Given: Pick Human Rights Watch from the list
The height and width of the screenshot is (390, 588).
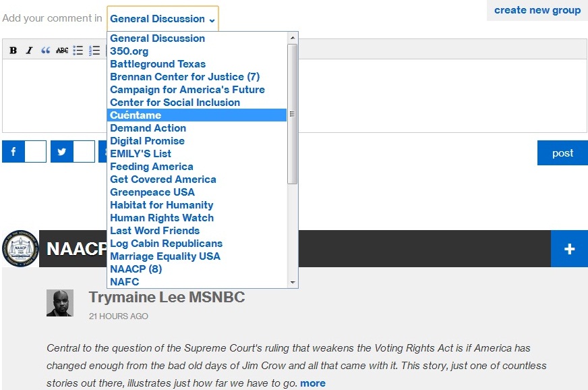Looking at the screenshot, I should (162, 218).
